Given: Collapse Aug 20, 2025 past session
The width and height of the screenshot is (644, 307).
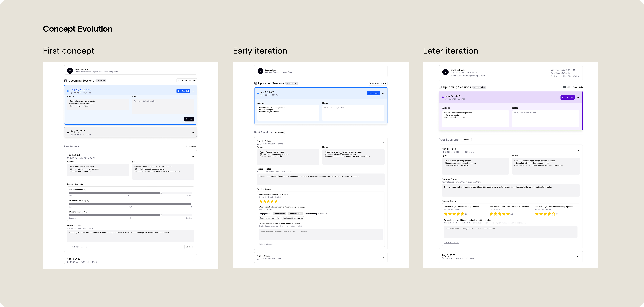Looking at the screenshot, I should click(x=193, y=156).
